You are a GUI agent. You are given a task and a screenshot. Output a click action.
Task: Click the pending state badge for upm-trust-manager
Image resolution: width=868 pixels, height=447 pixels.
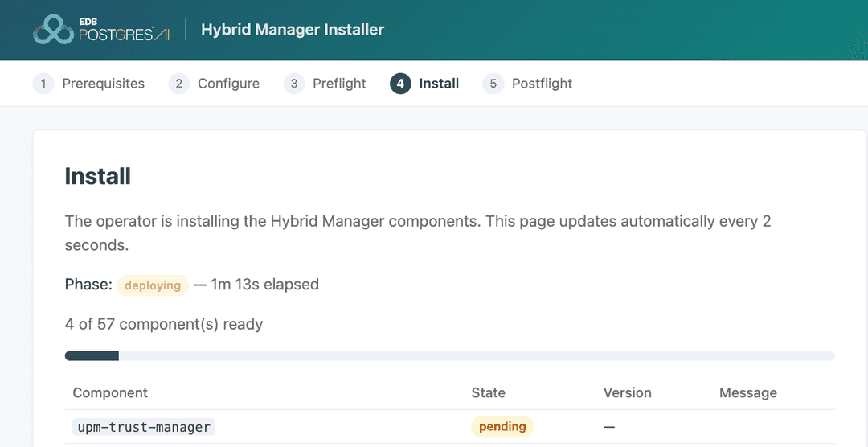point(502,427)
